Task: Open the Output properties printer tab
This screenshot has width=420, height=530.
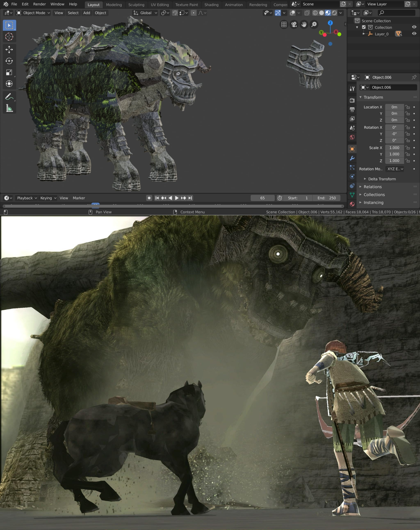Action: [352, 109]
